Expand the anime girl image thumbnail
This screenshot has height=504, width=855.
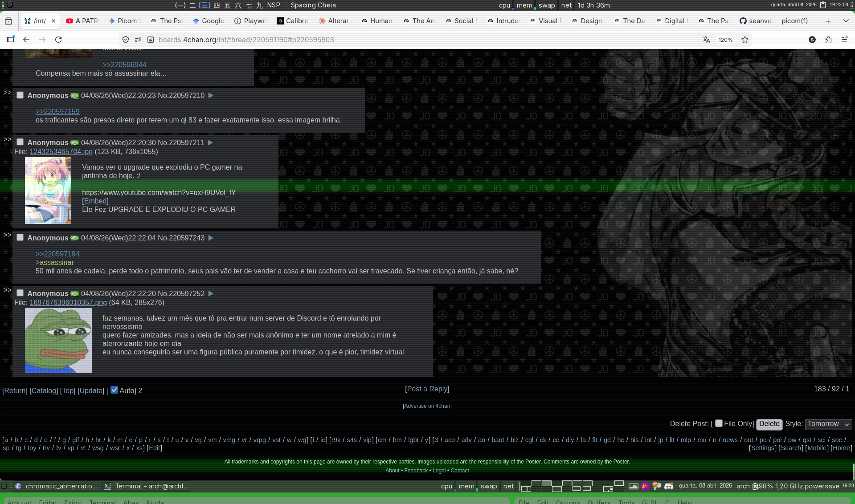coord(48,191)
